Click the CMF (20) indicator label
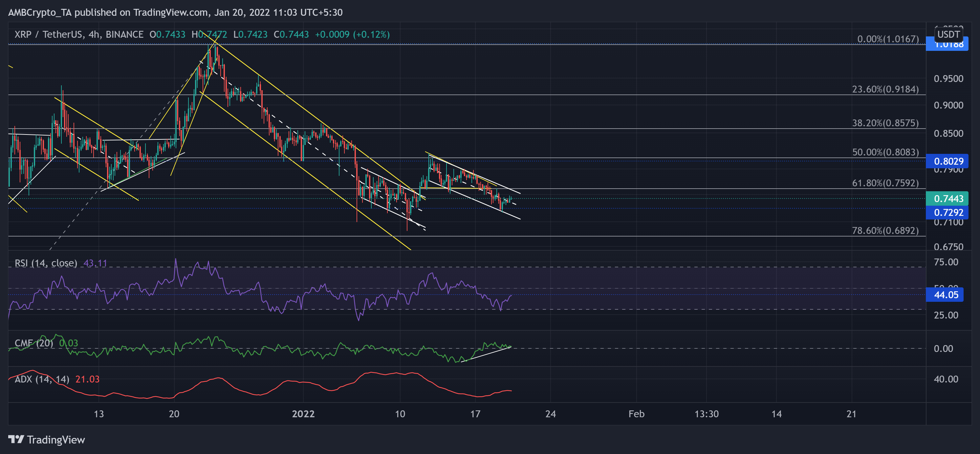 (x=34, y=343)
